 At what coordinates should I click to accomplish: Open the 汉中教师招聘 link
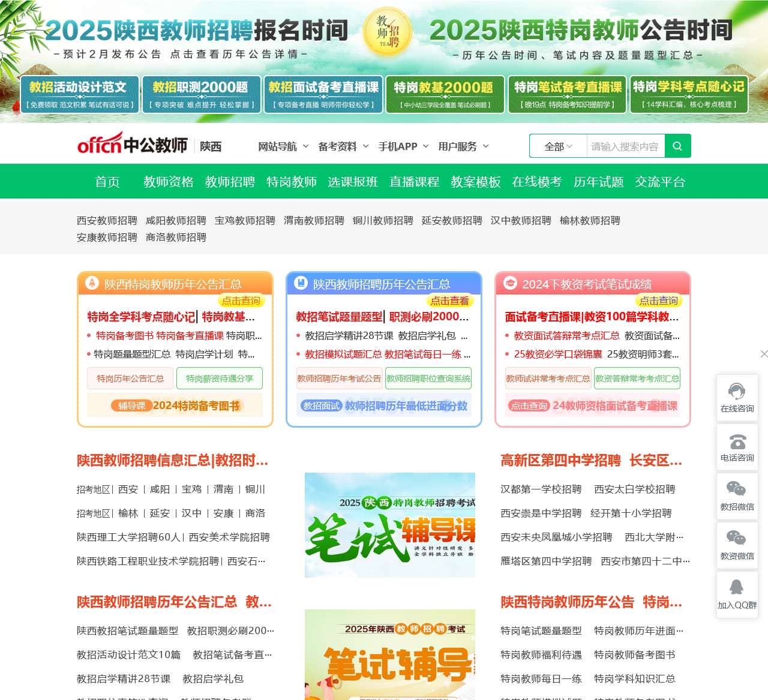click(521, 220)
